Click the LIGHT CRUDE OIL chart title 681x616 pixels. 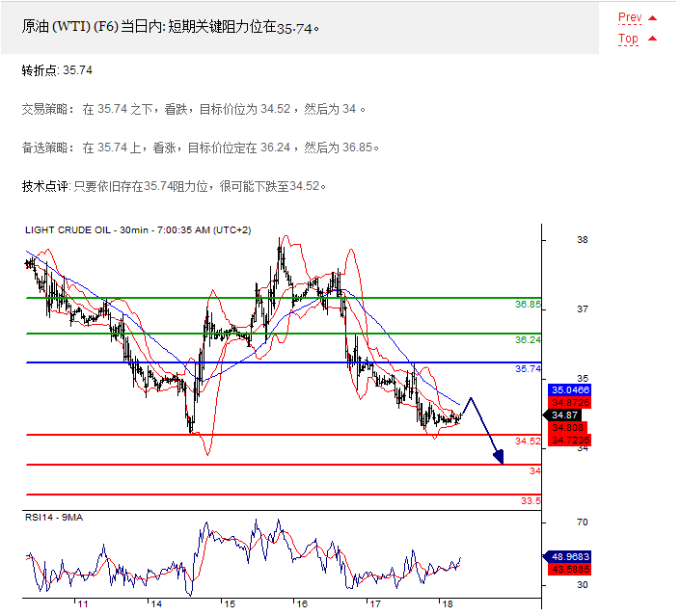point(138,230)
